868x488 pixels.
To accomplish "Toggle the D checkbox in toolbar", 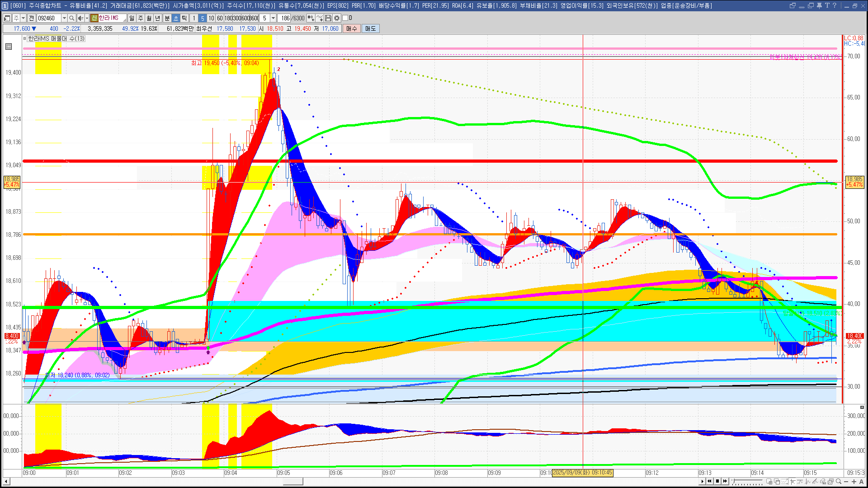I will click(x=345, y=18).
